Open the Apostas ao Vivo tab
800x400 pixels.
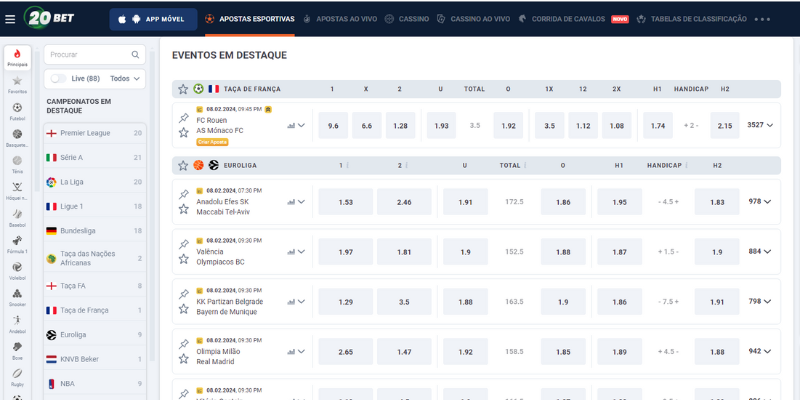(340, 19)
